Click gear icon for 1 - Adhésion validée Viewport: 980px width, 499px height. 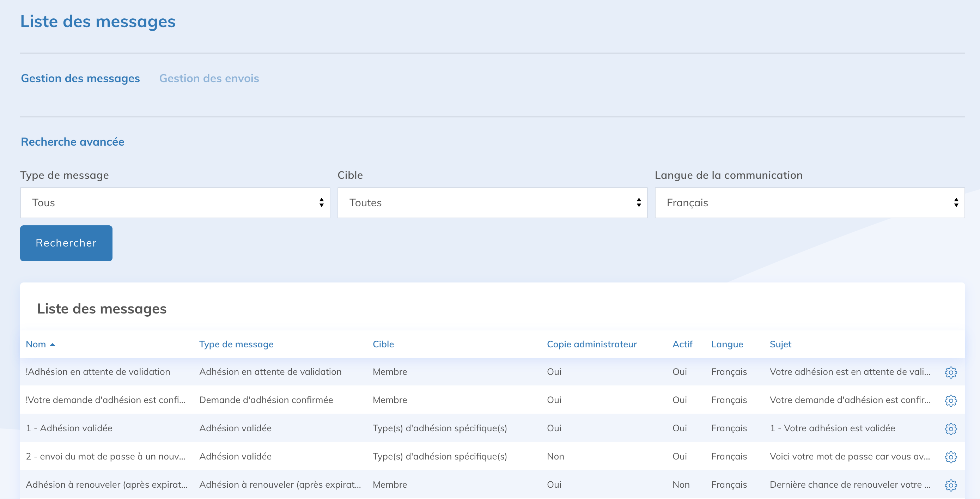[950, 428]
